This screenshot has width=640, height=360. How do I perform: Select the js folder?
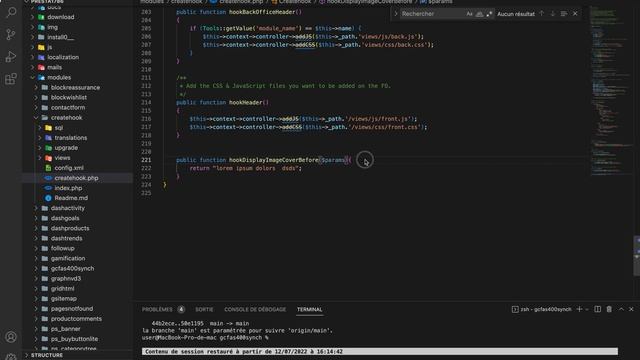pos(50,47)
